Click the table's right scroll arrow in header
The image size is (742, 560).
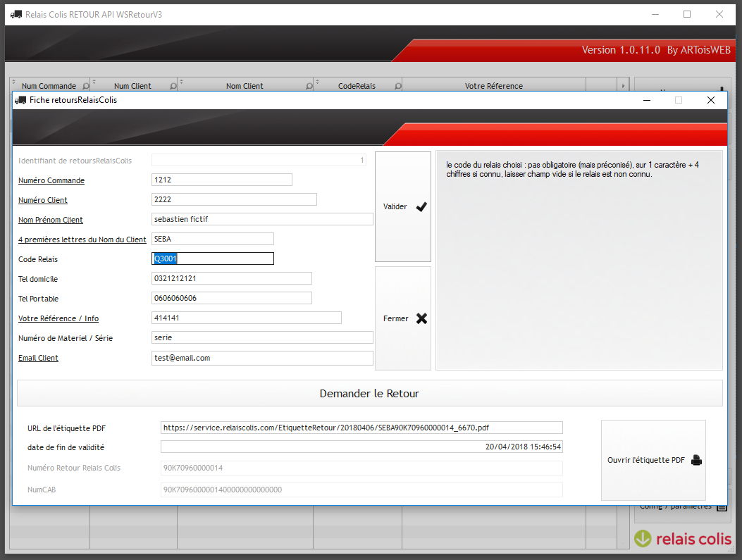pos(623,86)
